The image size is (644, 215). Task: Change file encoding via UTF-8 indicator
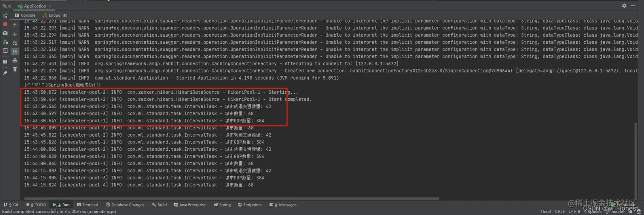[x=574, y=212]
